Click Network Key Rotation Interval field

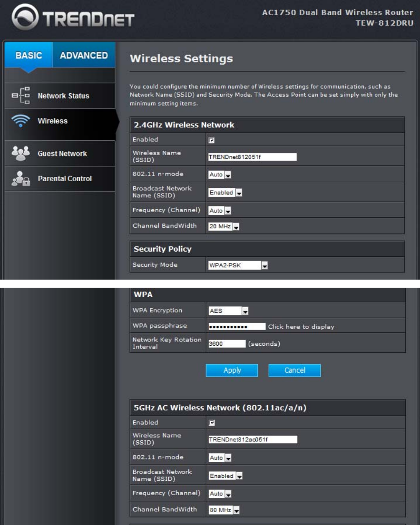227,343
